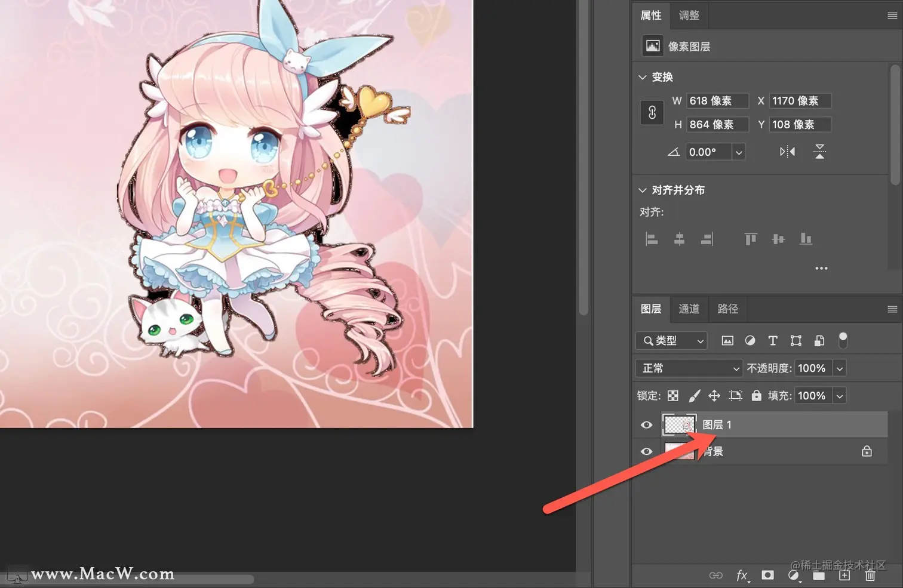Open the rotation angle dropdown
The height and width of the screenshot is (588, 903).
(739, 152)
